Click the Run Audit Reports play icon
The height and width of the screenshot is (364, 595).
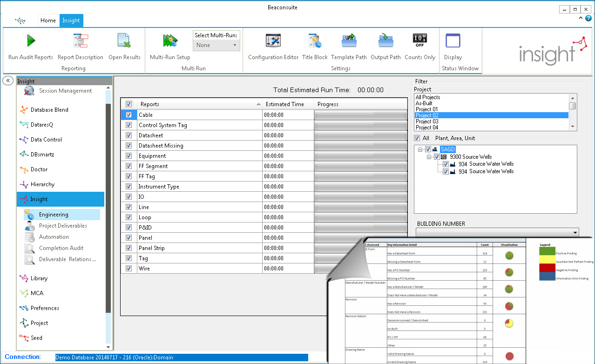point(31,40)
